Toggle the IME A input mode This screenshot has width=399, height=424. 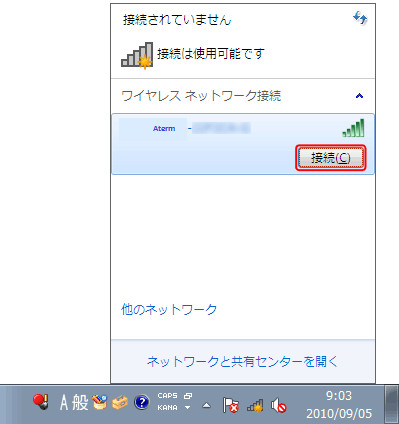click(x=64, y=402)
